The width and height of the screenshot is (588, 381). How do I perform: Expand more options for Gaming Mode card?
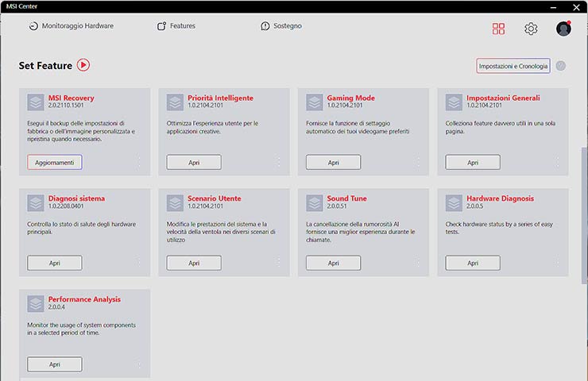(418, 162)
